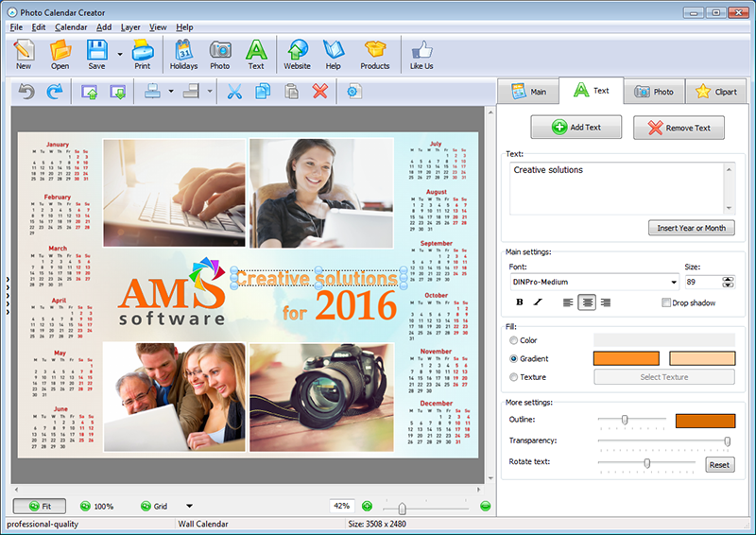Adjust the font size stepper arrows
756x535 pixels.
point(728,282)
